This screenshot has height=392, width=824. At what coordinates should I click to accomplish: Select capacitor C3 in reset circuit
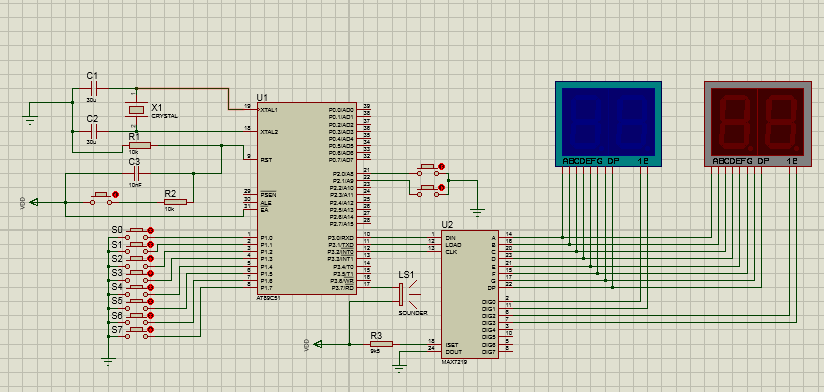(137, 173)
